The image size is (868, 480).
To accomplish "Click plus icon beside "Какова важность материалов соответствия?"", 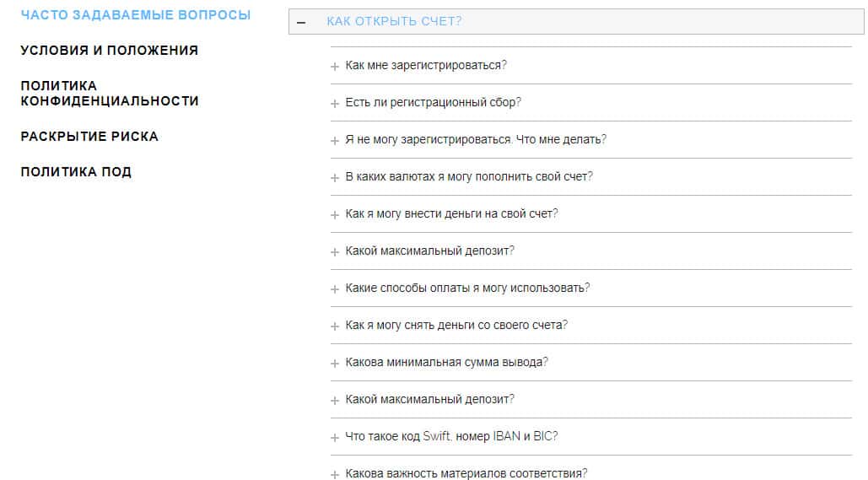I will tap(335, 474).
